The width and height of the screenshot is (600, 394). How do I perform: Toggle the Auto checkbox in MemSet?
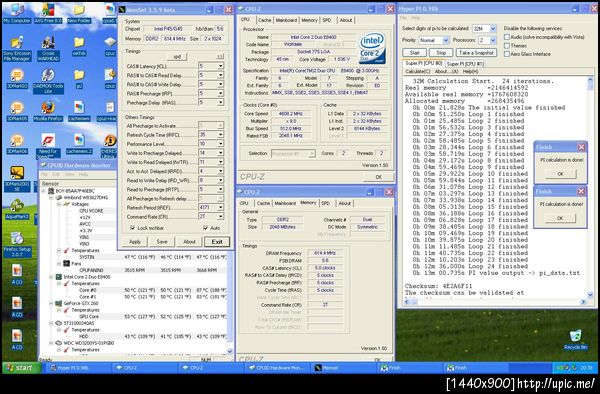point(205,228)
